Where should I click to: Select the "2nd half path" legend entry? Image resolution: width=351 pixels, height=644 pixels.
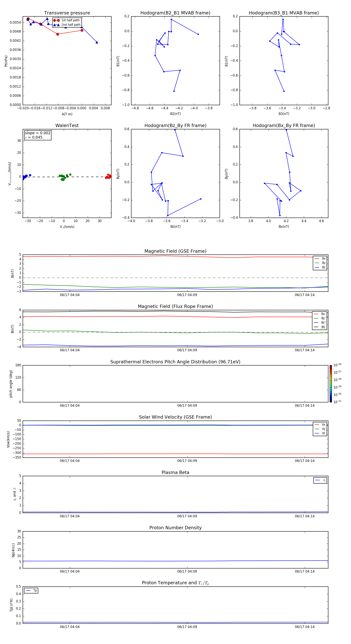point(67,25)
